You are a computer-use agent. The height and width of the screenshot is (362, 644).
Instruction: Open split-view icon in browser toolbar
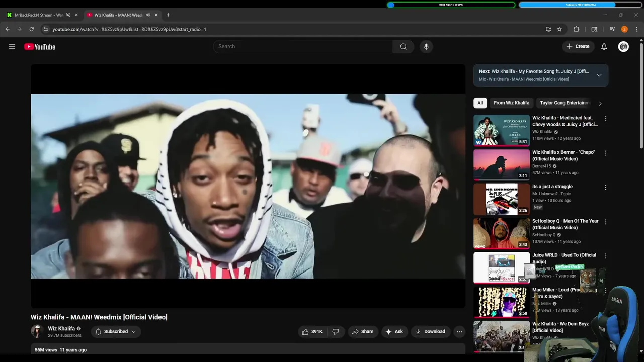click(594, 29)
